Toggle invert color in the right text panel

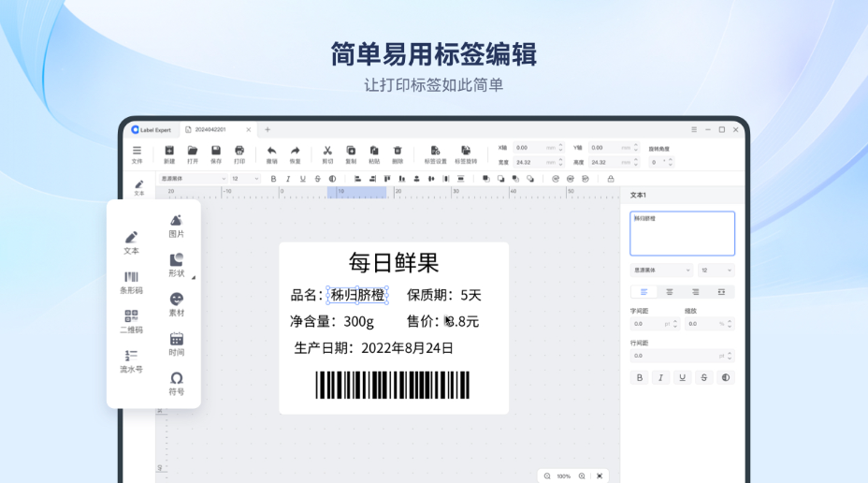pos(725,378)
